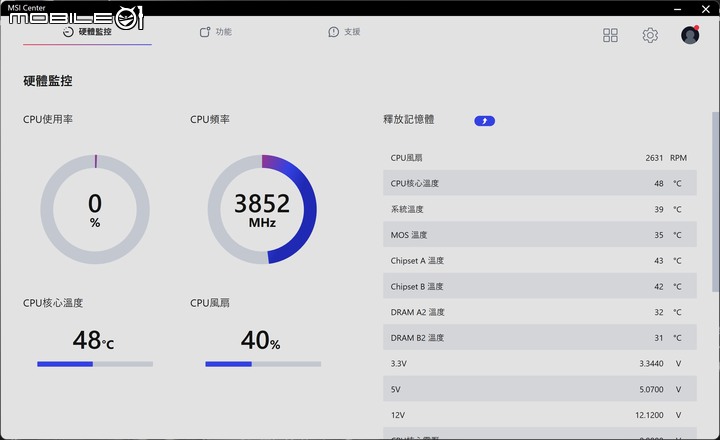Click the CPU頻率 label
This screenshot has width=720, height=440.
click(210, 119)
